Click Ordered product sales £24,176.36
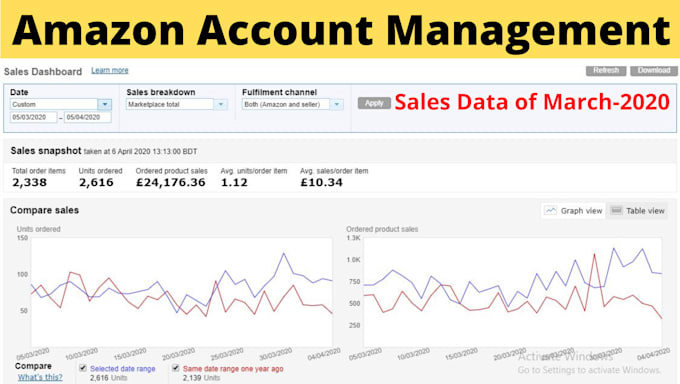The height and width of the screenshot is (384, 680). tap(170, 183)
